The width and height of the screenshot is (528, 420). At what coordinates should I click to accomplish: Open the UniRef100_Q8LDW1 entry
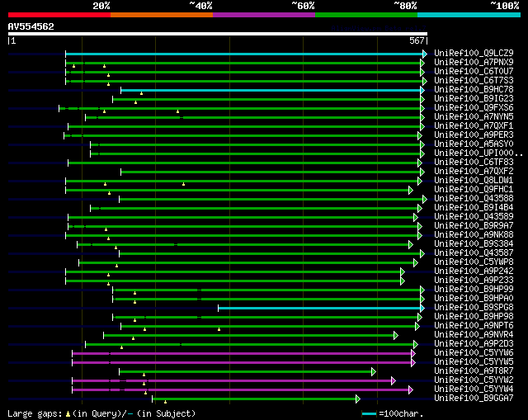click(x=474, y=181)
